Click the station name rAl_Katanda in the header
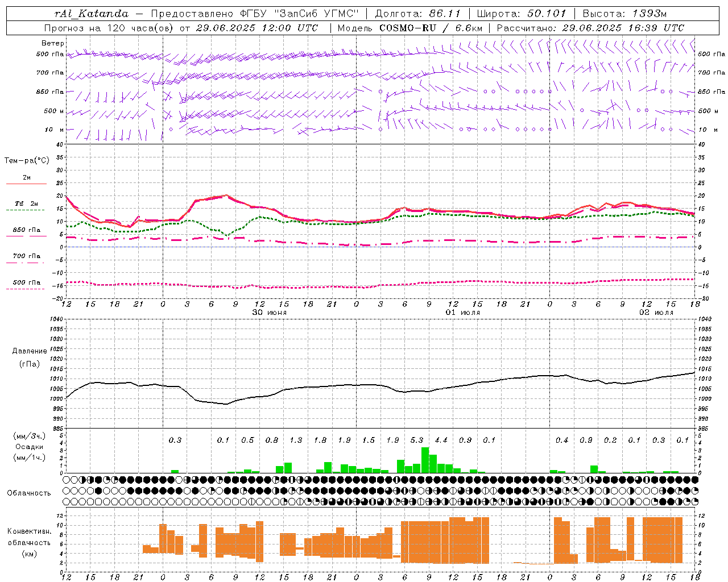Viewport: 728px width, 582px height. point(92,14)
